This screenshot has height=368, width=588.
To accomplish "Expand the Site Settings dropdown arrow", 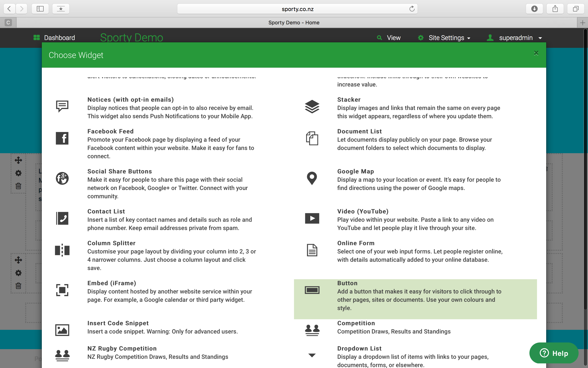I will (469, 38).
